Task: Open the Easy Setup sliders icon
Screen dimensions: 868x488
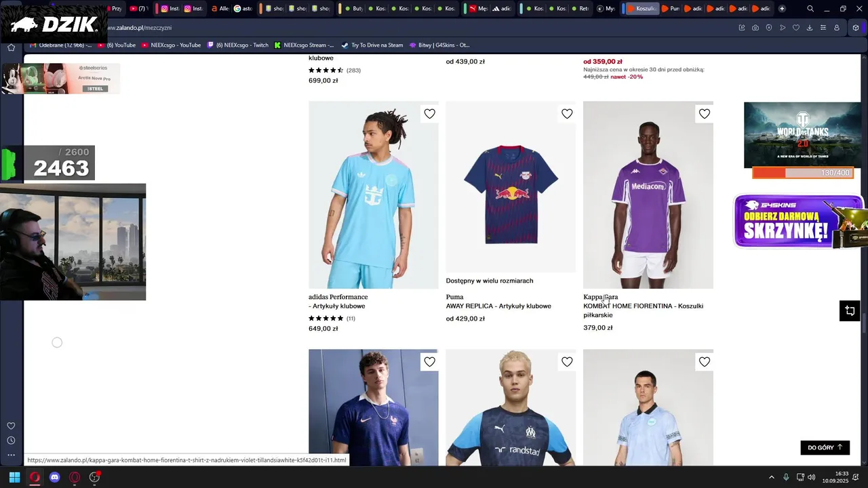Action: 823,28
